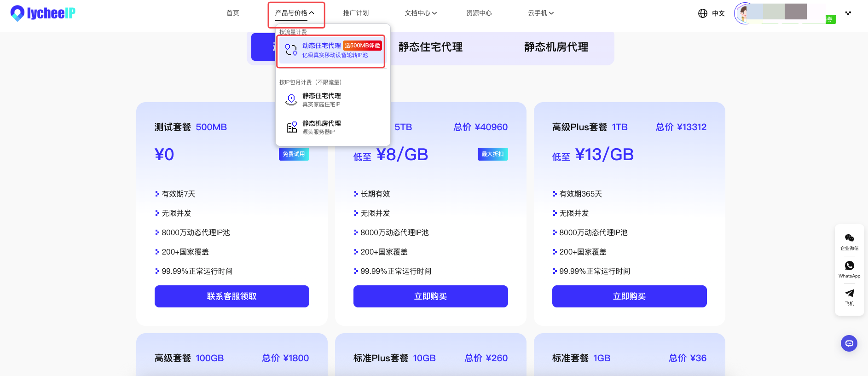The height and width of the screenshot is (376, 868).
Task: Click 有效期365天 in 高级Plus plan
Action: (x=580, y=194)
